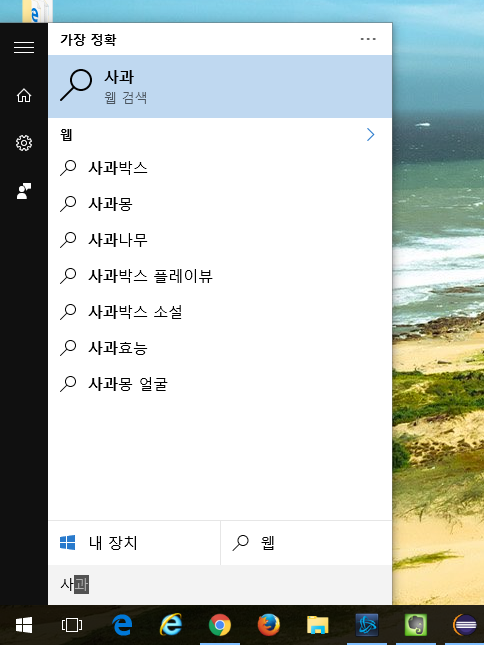Click the Windows logo icon beside 내 장치
The height and width of the screenshot is (645, 484).
(x=67, y=543)
